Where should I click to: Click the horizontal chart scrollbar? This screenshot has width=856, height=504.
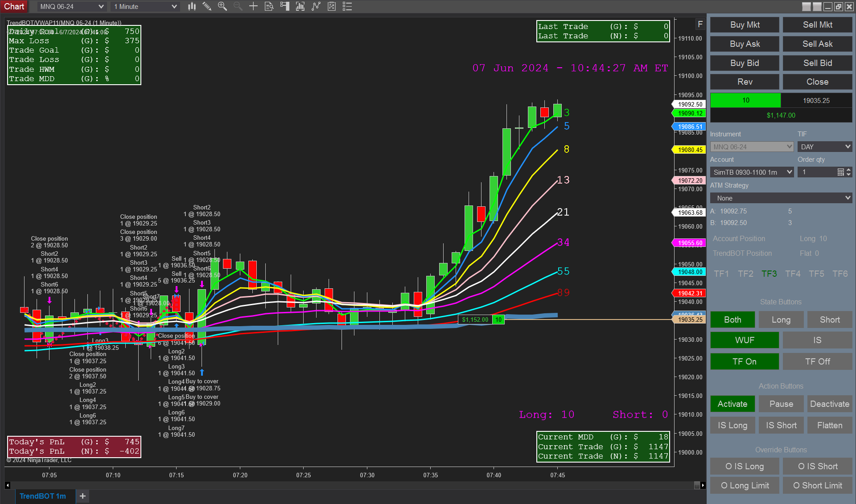point(352,485)
